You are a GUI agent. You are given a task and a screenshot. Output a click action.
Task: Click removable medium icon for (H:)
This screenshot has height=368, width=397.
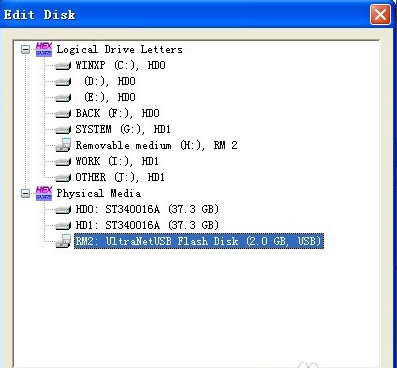click(63, 145)
